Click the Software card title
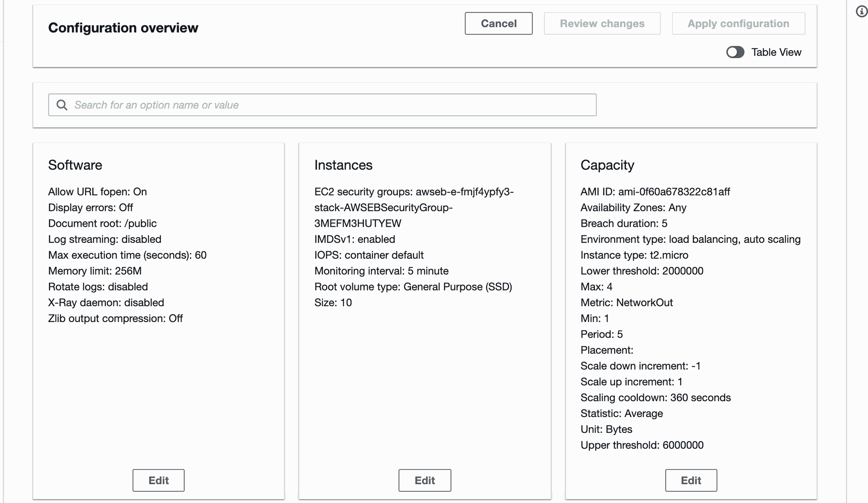The image size is (868, 503). click(x=75, y=165)
